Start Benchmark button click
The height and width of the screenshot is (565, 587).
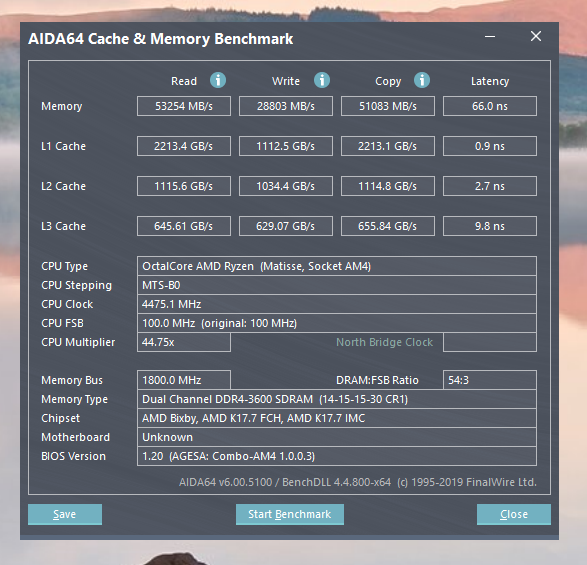click(x=290, y=514)
